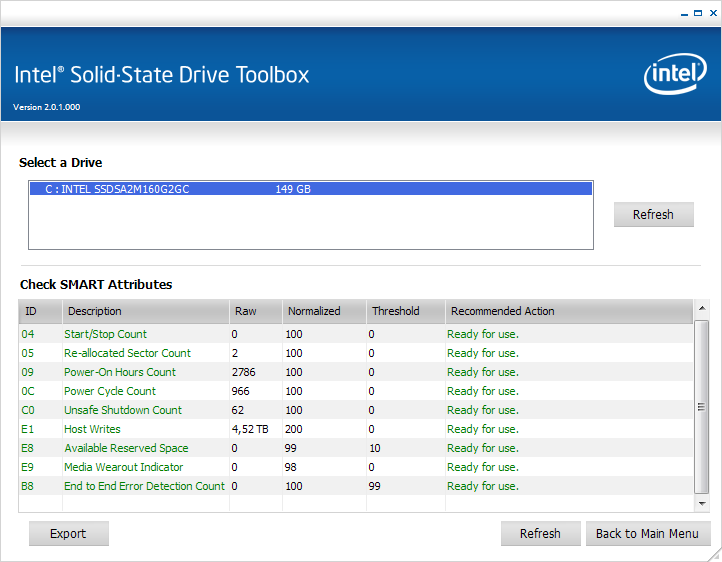Sort by the Raw column header
722x562 pixels.
tap(256, 311)
